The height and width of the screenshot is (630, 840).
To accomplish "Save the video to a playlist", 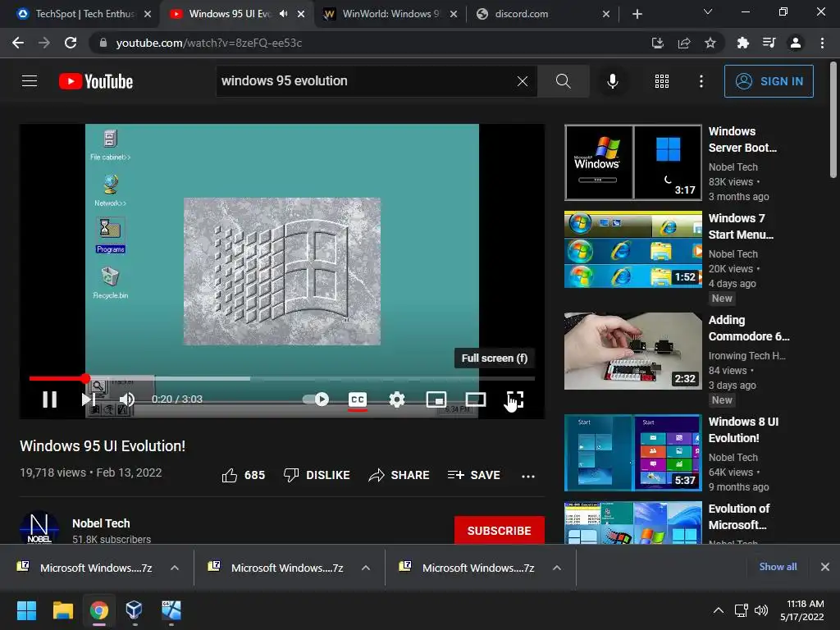I will click(x=473, y=475).
